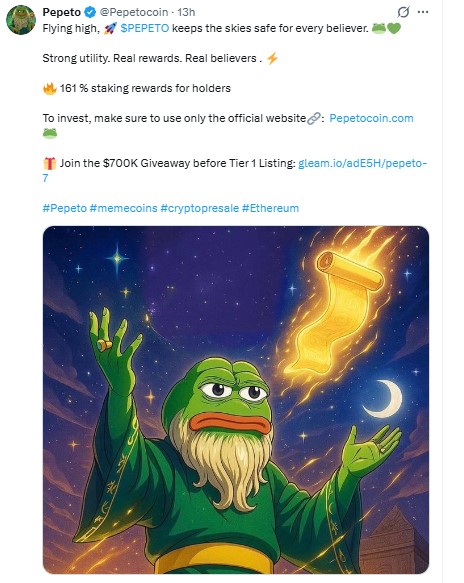Open the $PEPETO cashtag
Screen dimensions: 464x583
coord(145,28)
